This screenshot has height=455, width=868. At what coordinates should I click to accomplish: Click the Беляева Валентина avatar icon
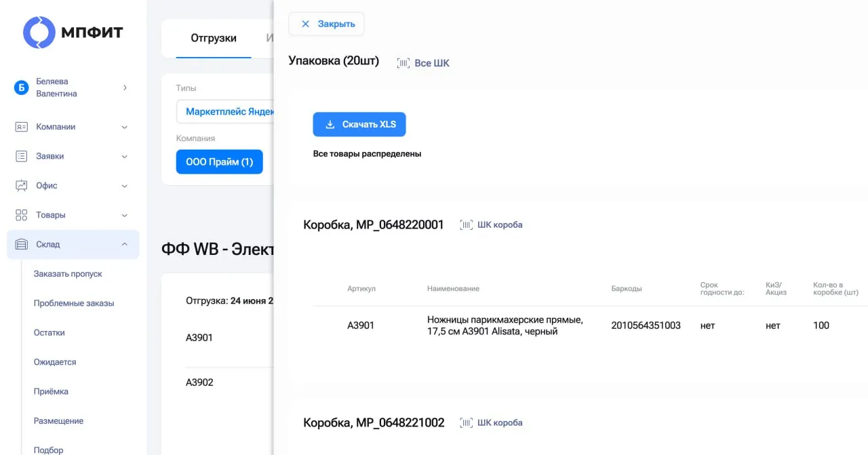coord(21,87)
